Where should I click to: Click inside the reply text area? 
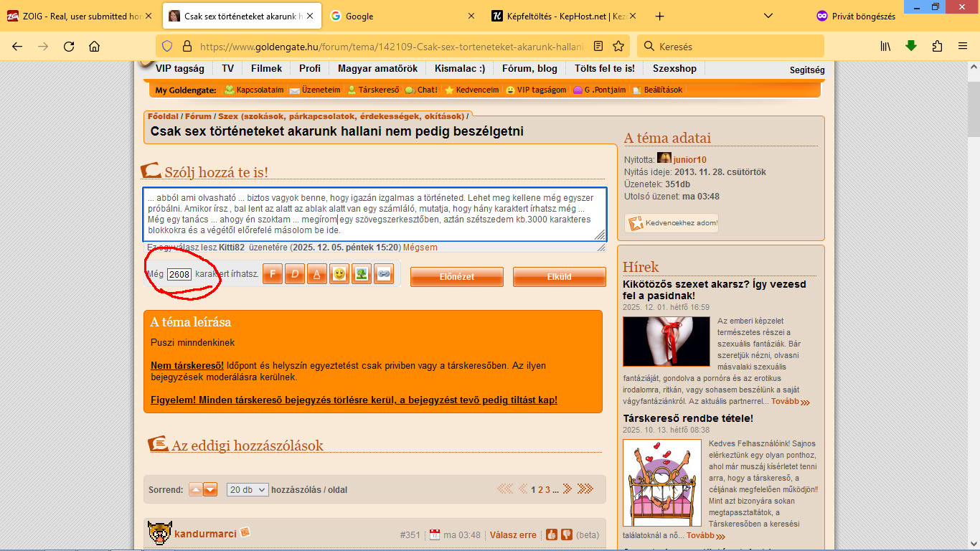click(x=373, y=214)
